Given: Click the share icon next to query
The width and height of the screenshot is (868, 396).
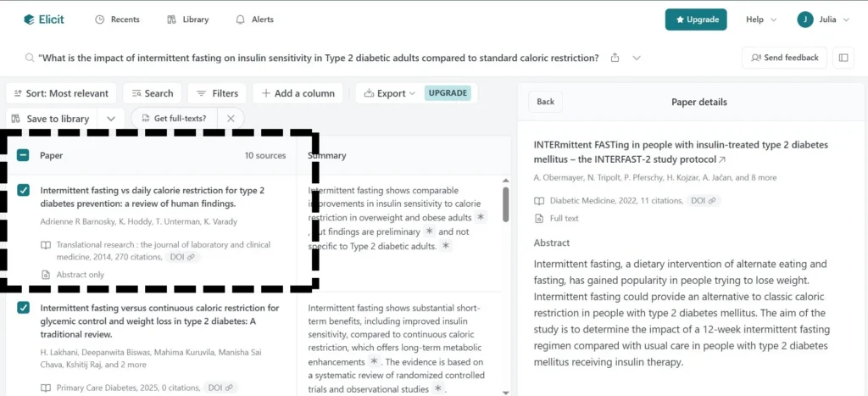Looking at the screenshot, I should [615, 58].
